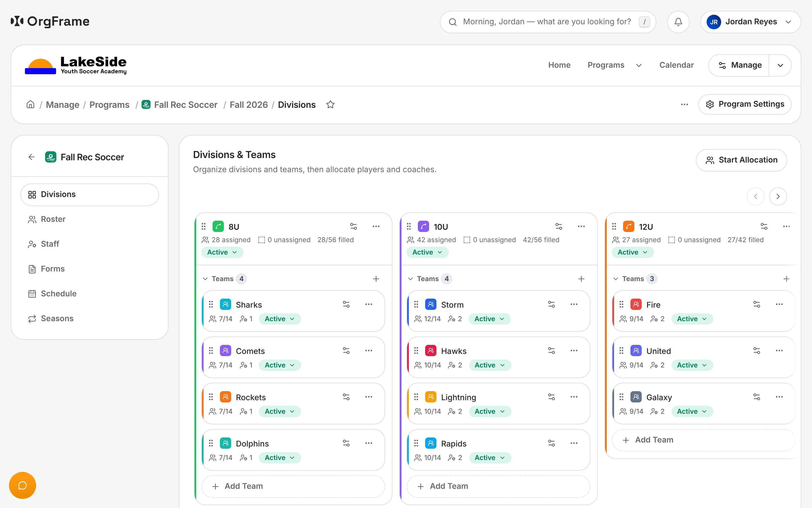Click the 8U green division icon
Viewport: 812px width, 508px height.
point(218,226)
